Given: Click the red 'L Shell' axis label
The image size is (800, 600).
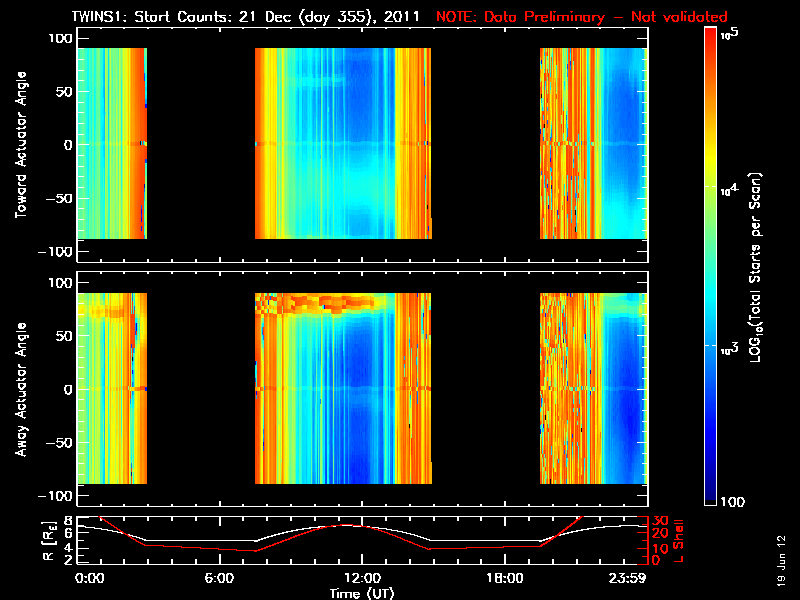Looking at the screenshot, I should click(x=682, y=540).
